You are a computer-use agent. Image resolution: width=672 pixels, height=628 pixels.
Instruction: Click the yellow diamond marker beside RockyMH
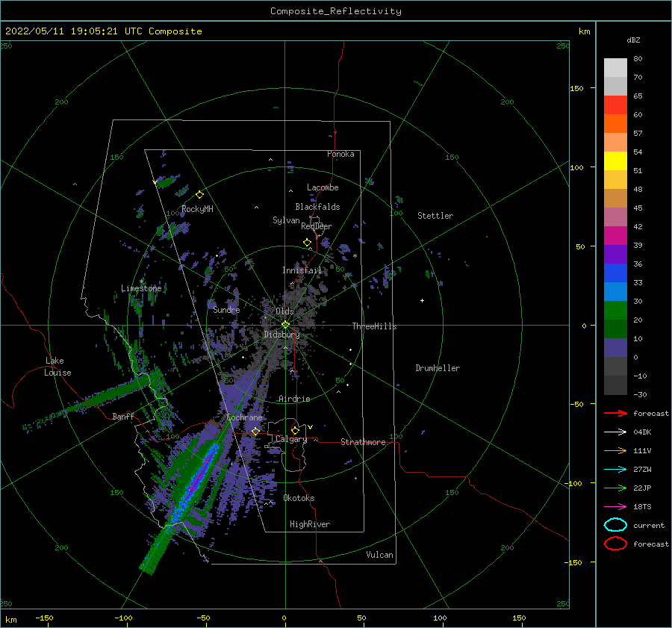click(x=199, y=195)
